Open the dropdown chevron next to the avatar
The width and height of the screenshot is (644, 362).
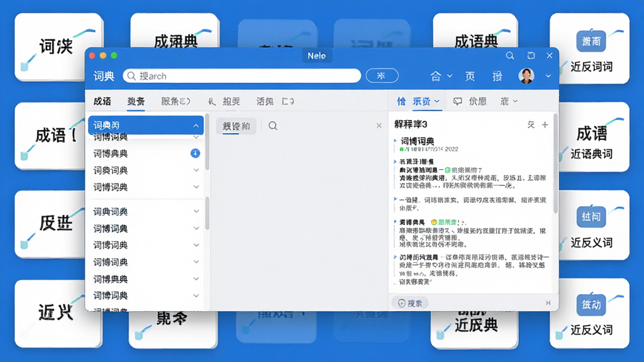pyautogui.click(x=548, y=76)
